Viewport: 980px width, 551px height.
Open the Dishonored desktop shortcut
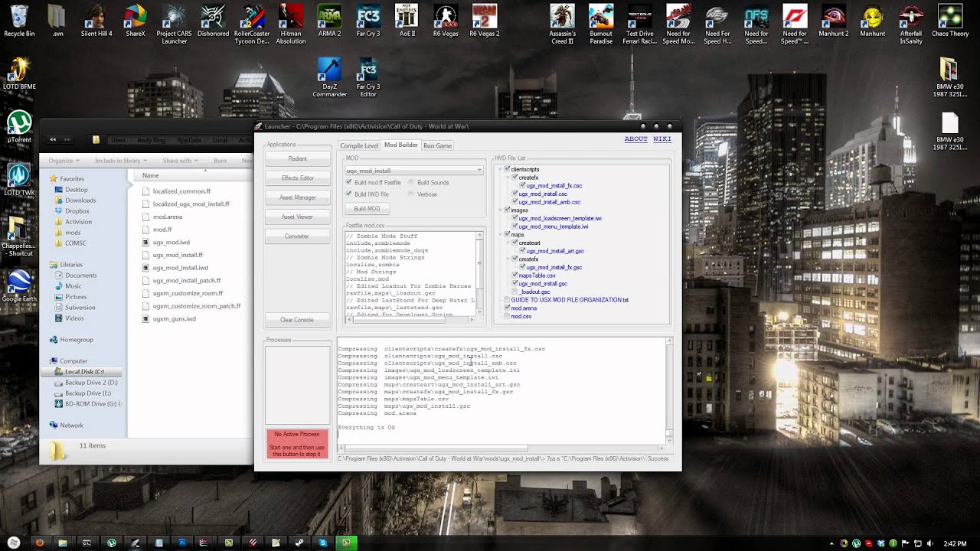point(213,21)
